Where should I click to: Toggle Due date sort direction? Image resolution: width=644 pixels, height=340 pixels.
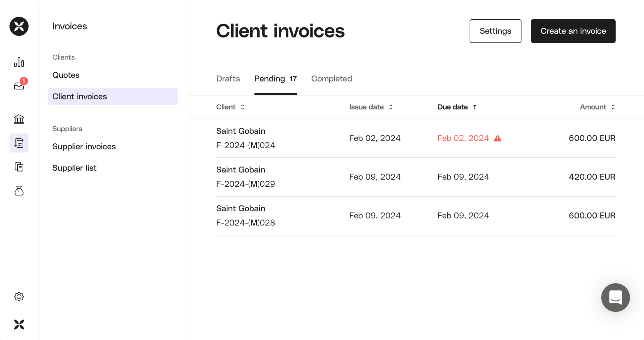457,107
